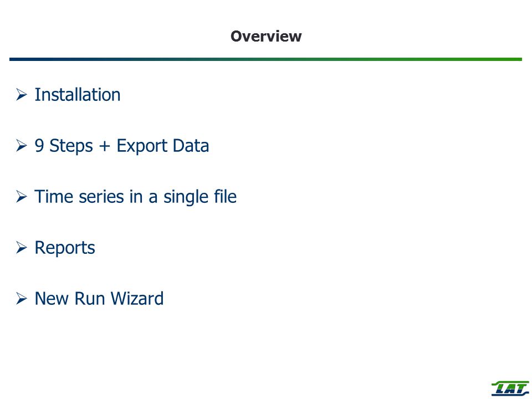Image resolution: width=532 pixels, height=399 pixels.
Task: Go to the Reports section
Action: click(x=65, y=248)
